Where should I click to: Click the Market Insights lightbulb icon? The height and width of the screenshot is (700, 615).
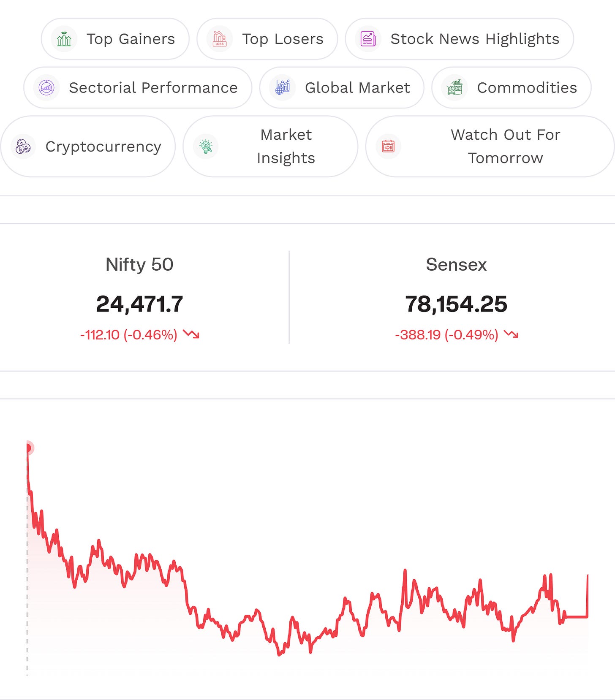coord(206,147)
